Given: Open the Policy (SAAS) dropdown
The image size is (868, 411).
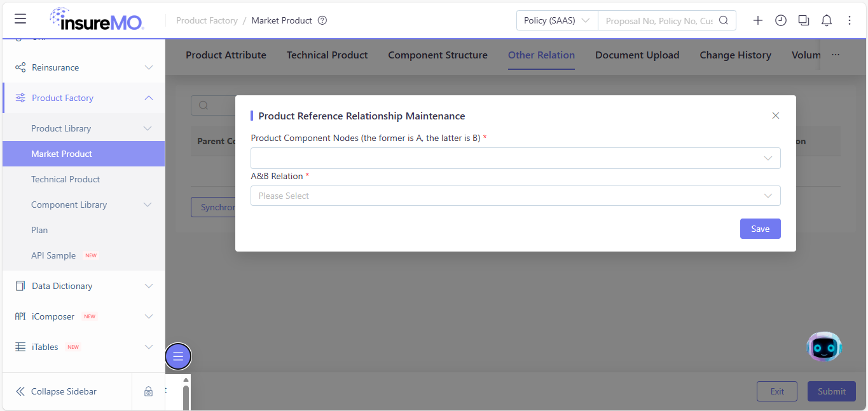Looking at the screenshot, I should tap(557, 20).
